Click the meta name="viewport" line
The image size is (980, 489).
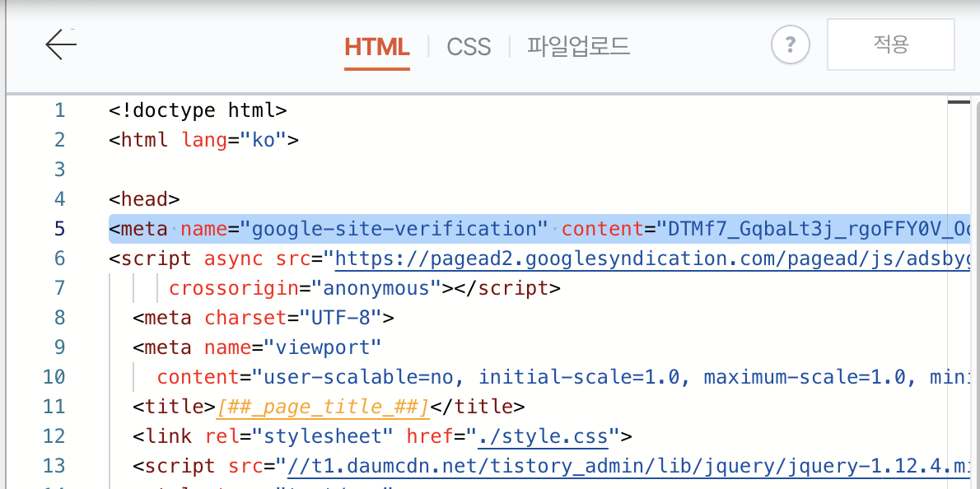[x=257, y=348]
